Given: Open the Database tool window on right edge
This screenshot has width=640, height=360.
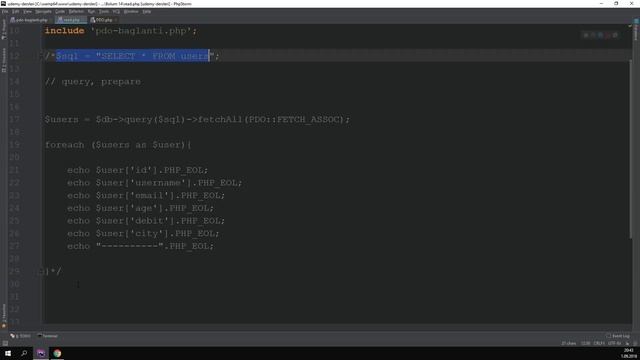Looking at the screenshot, I should click(636, 29).
